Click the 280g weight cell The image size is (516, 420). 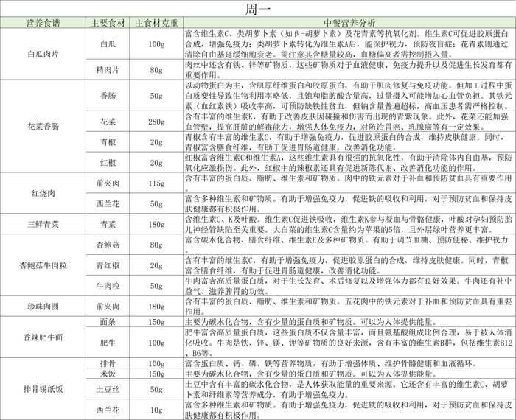coord(157,122)
